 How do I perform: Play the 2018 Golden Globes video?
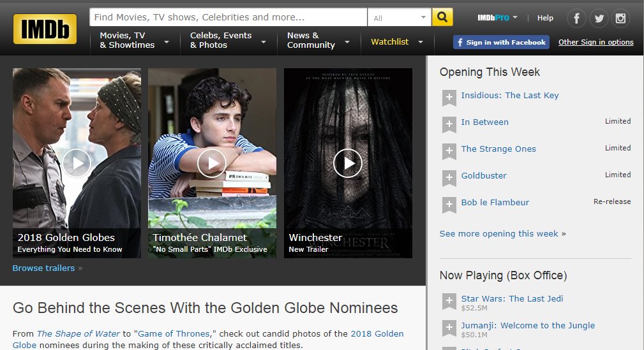(77, 163)
